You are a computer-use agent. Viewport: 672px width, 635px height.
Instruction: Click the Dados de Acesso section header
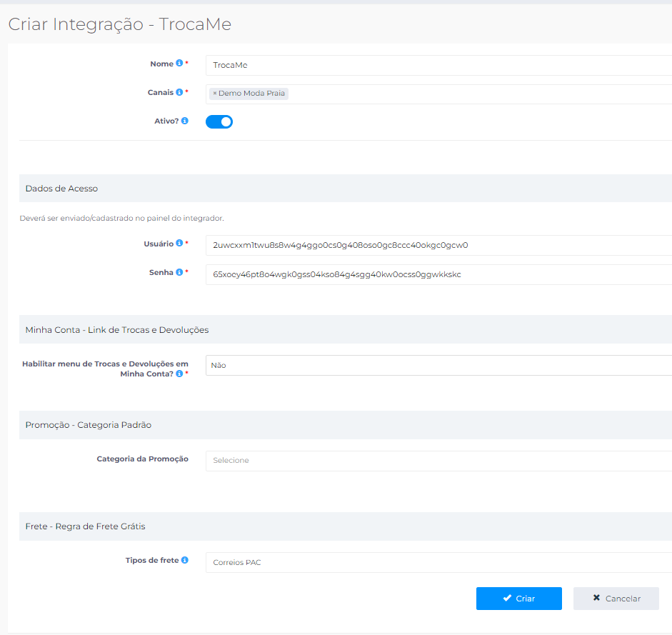pos(346,189)
